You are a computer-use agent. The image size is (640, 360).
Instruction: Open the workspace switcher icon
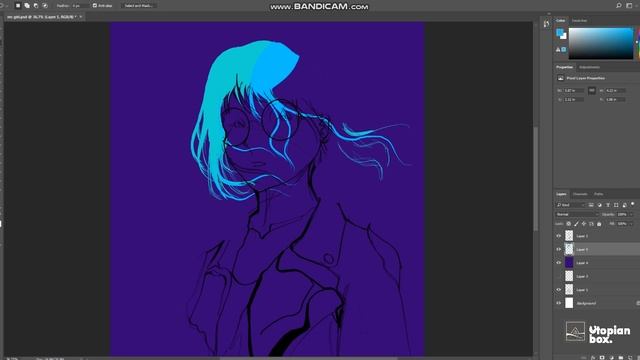tap(629, 6)
